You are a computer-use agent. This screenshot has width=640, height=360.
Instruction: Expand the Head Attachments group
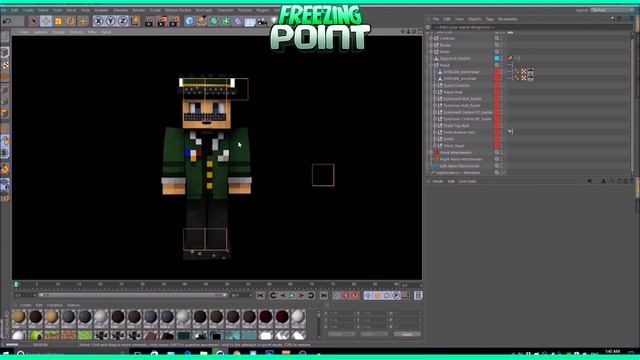click(431, 152)
